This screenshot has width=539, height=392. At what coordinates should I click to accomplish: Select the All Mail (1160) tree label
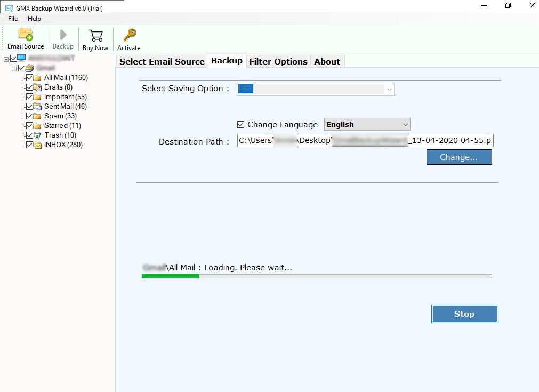pyautogui.click(x=66, y=78)
